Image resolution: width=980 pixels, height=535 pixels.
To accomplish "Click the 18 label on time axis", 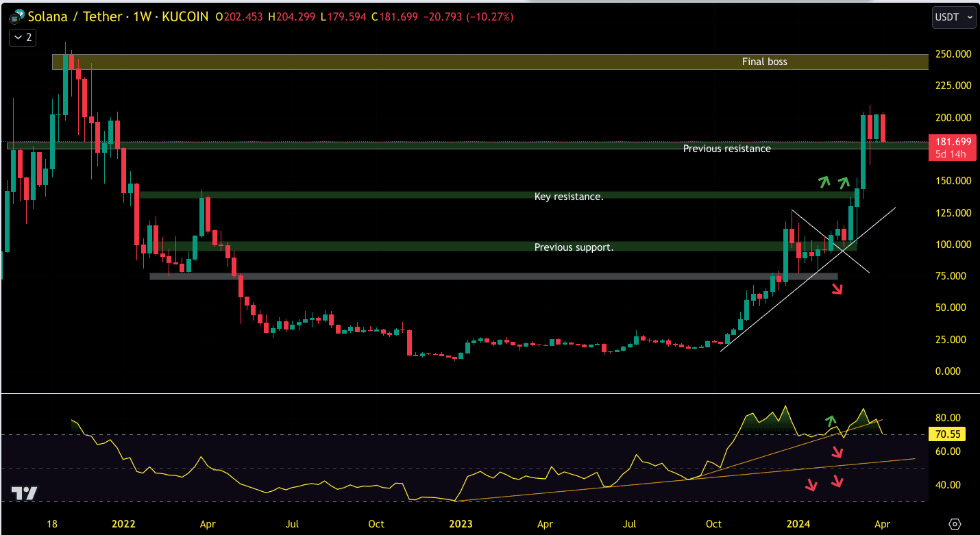I will (52, 525).
